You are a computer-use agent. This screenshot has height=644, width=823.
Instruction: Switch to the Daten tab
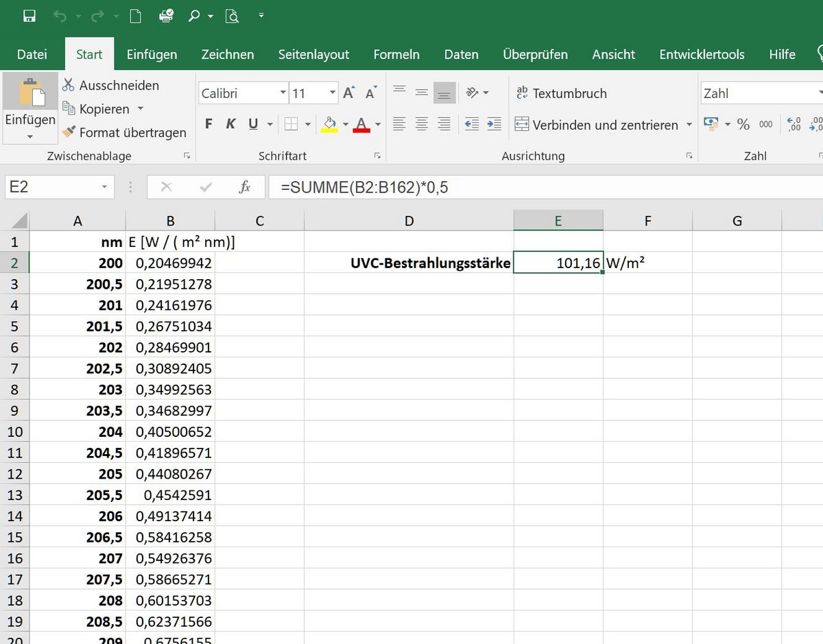461,54
